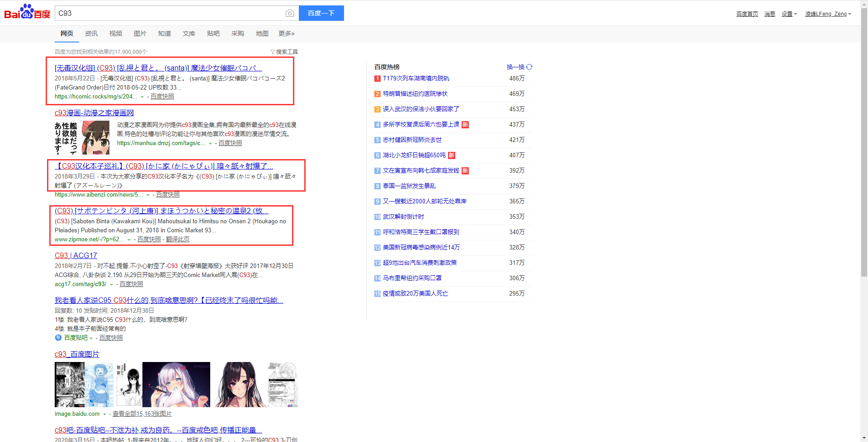Click the orange rank 2 badge in hot list

tap(377, 94)
